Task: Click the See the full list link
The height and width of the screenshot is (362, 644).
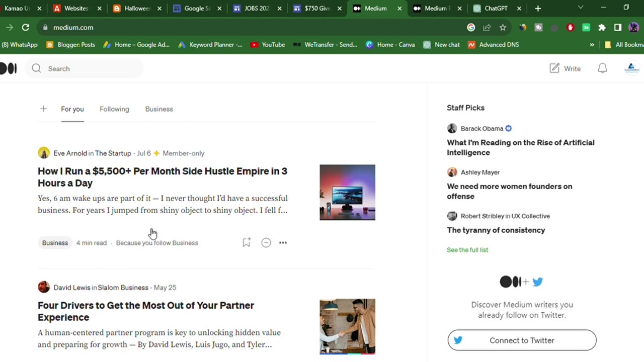Action: 467,250
